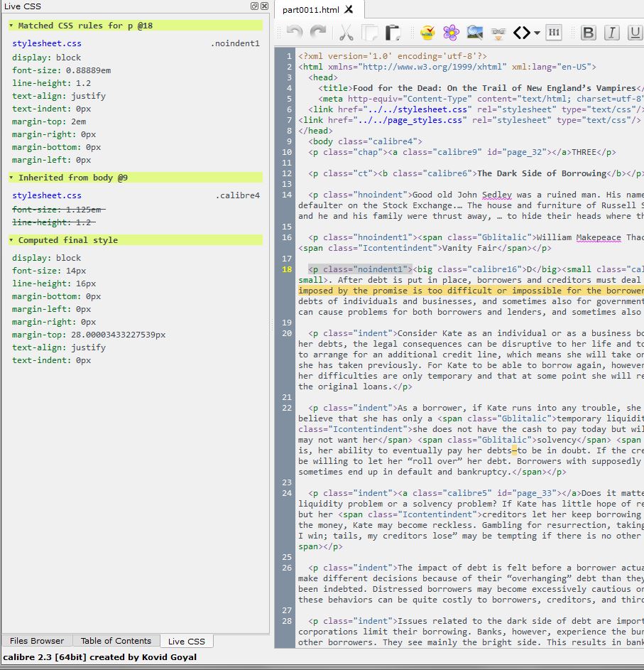Toggle italic formatting with the I button

tap(612, 33)
